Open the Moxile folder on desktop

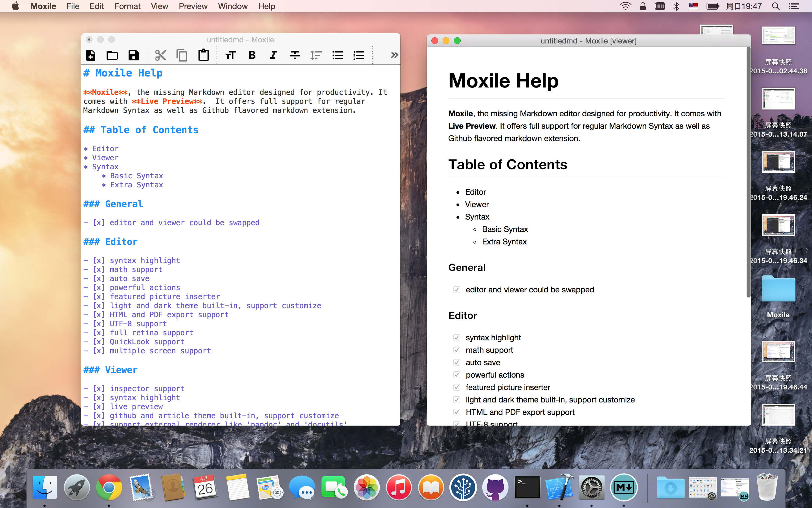click(x=778, y=289)
